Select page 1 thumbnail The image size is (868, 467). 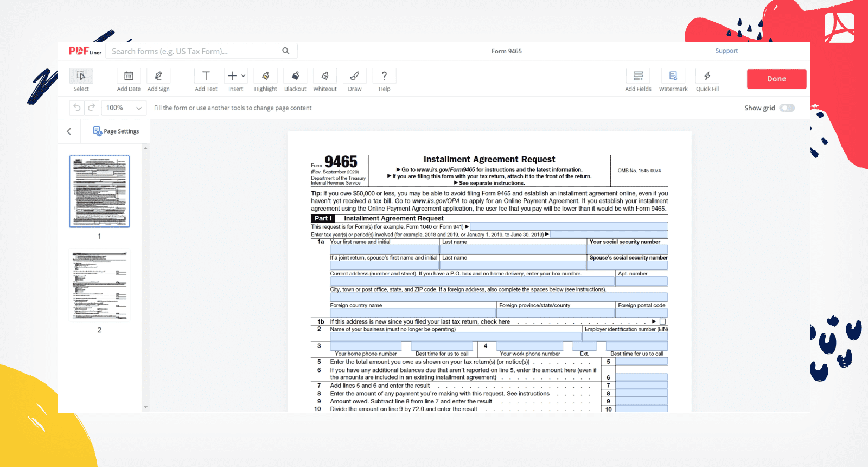coord(99,191)
